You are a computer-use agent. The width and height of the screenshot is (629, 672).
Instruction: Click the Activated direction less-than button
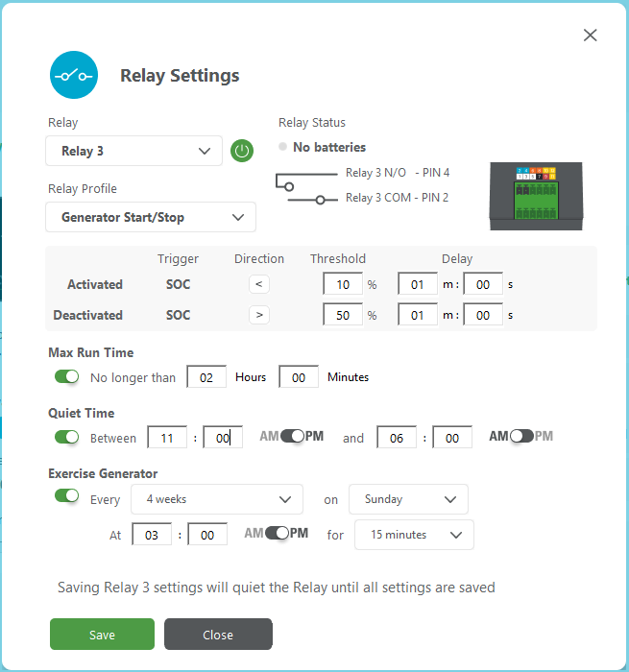259,284
